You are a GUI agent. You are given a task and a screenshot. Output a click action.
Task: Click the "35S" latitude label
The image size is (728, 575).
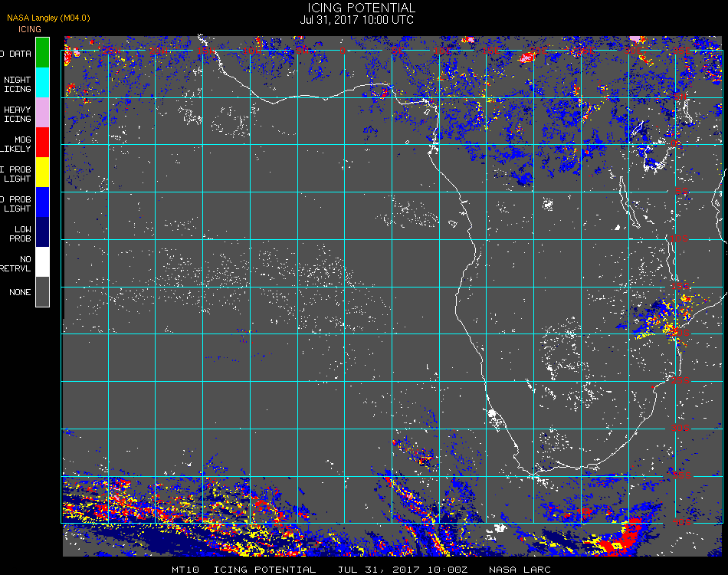[681, 475]
